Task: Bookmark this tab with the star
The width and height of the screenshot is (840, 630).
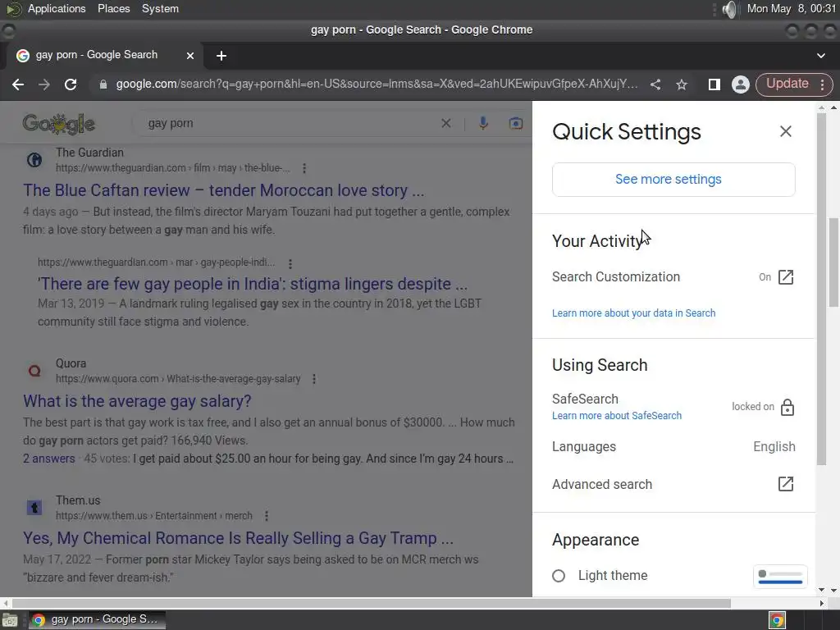Action: (x=682, y=84)
